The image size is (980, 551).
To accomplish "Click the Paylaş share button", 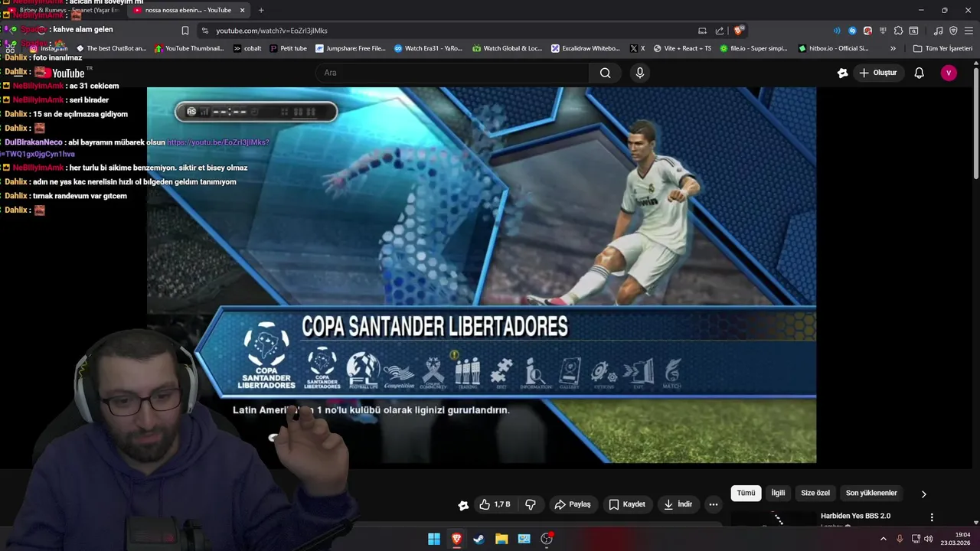I will click(x=573, y=504).
